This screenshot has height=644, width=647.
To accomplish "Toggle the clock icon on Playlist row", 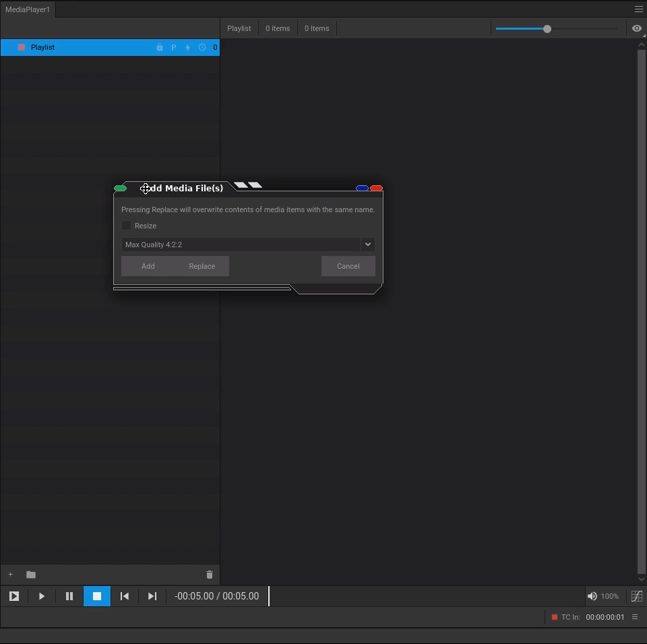I will tap(202, 47).
